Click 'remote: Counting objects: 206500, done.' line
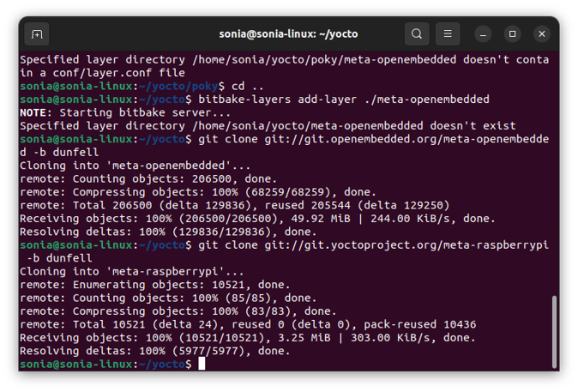578x392 pixels. point(148,179)
